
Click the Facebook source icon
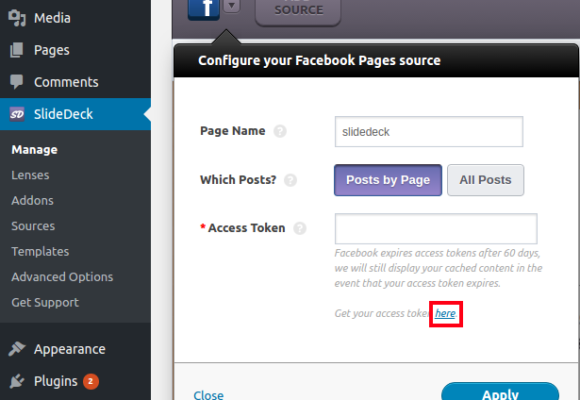point(204,9)
